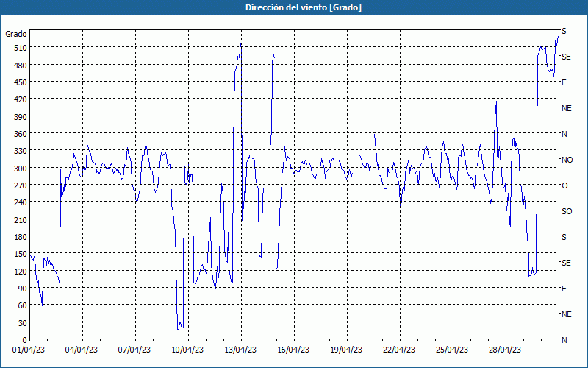The image size is (588, 368).
Task: Select the 90 value on left axis
Action: (x=23, y=289)
